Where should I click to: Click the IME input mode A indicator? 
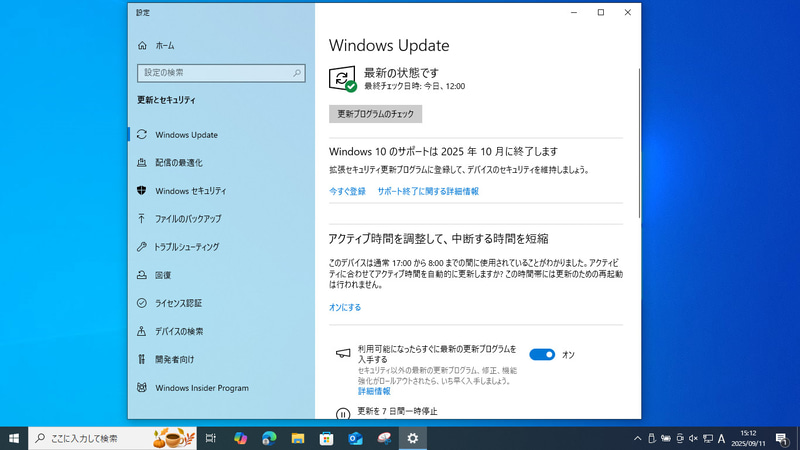pos(721,438)
